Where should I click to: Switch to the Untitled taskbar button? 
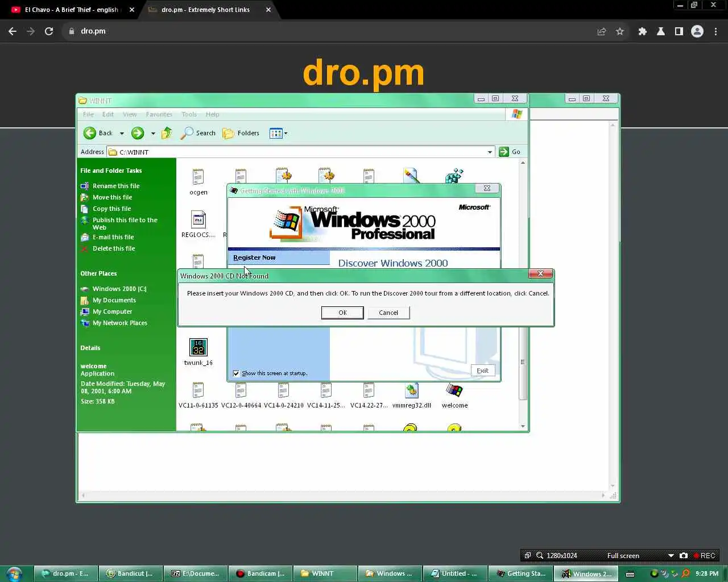pos(454,573)
